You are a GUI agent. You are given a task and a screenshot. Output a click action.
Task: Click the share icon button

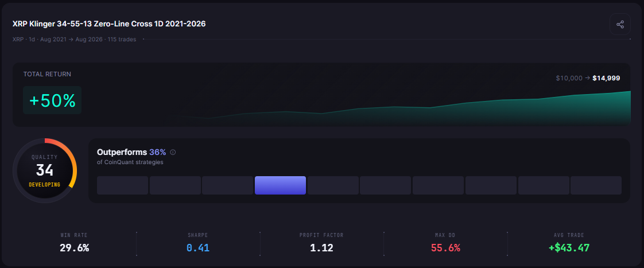620,24
